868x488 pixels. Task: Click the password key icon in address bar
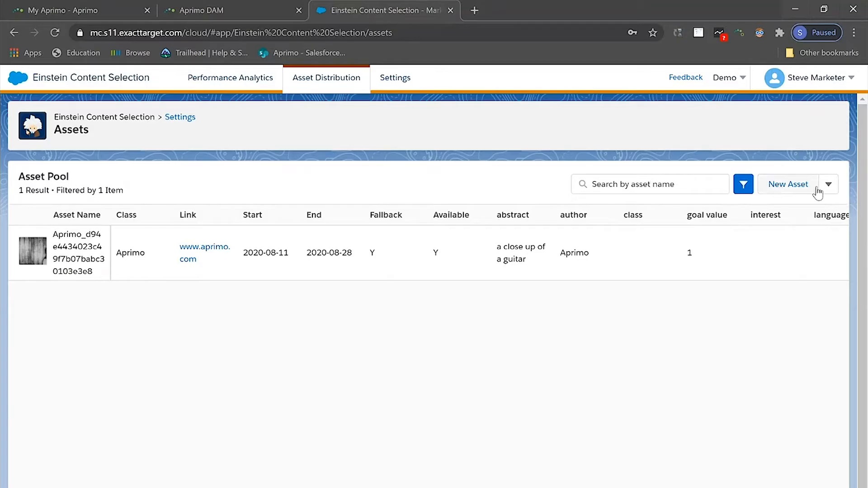coord(632,33)
